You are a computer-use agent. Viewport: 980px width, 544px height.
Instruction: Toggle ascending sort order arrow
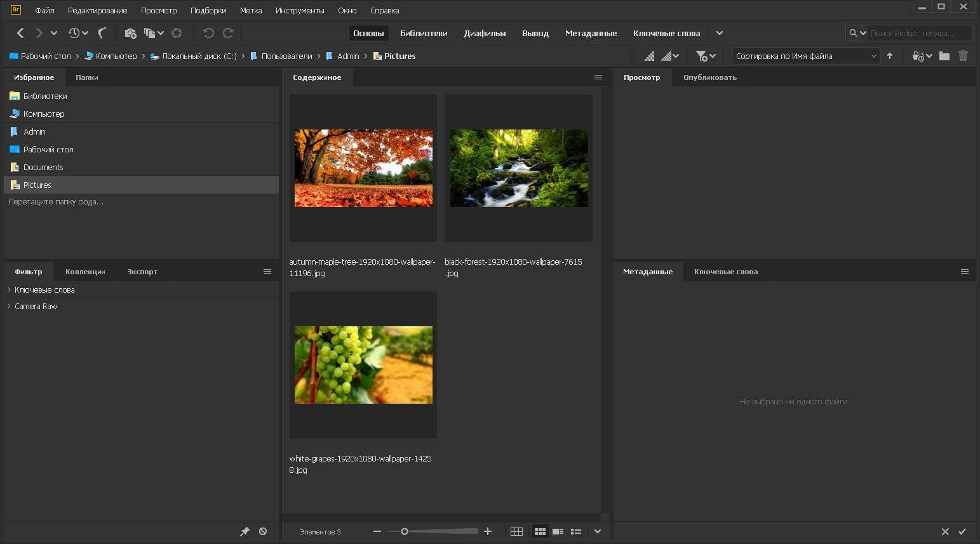[x=890, y=56]
